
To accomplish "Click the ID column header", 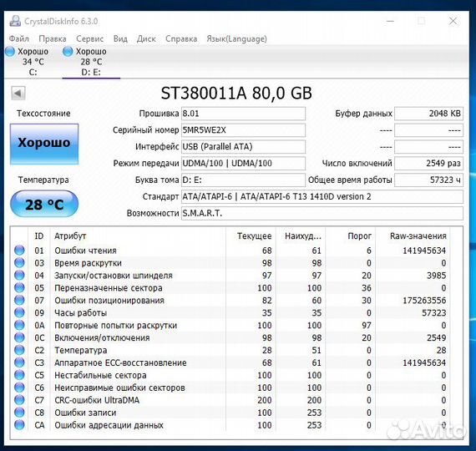I will [39, 236].
